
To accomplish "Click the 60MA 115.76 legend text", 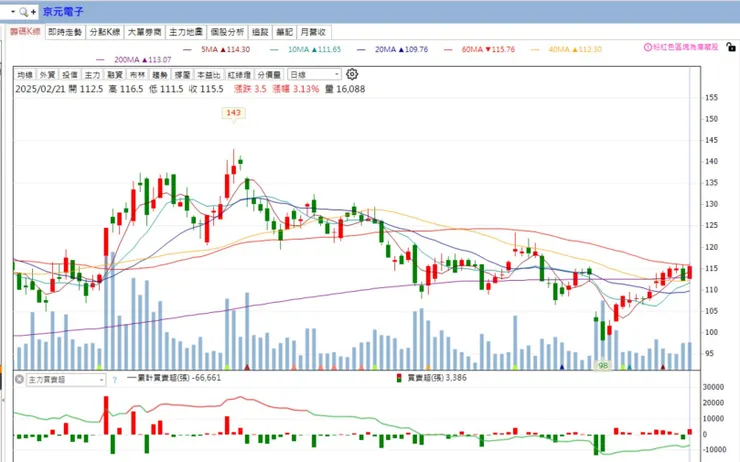I will click(x=488, y=50).
